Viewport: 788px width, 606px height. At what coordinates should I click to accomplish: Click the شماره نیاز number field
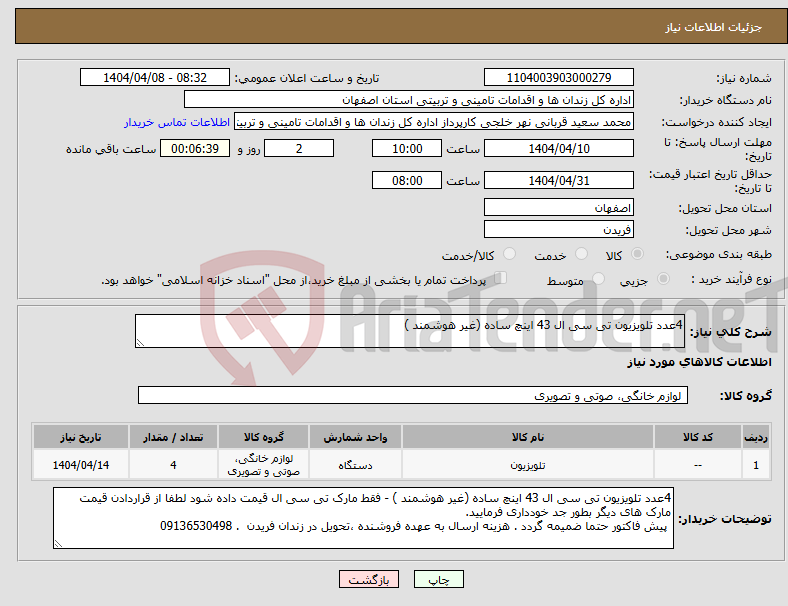point(559,78)
